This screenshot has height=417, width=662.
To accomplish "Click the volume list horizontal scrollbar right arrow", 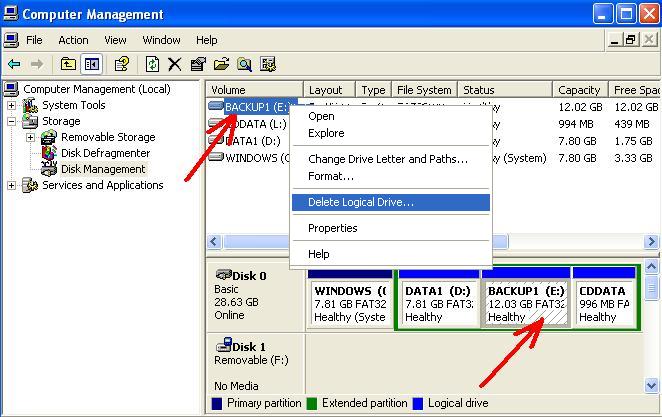I will click(x=652, y=242).
